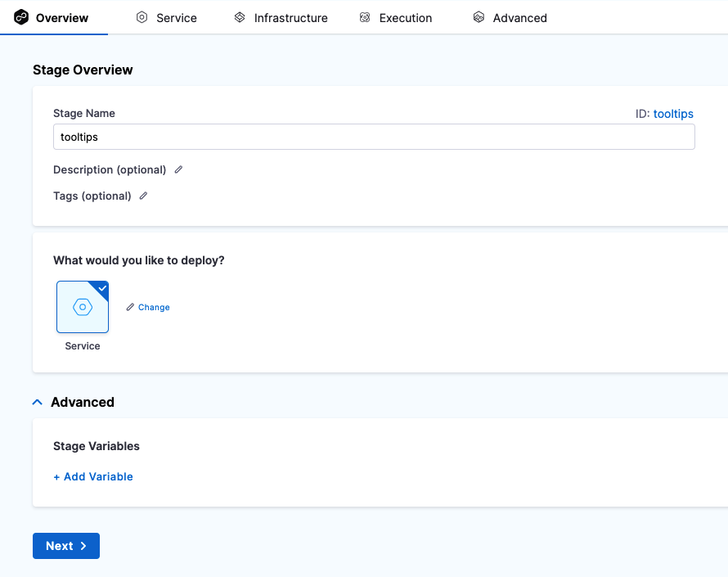
Task: Click the Advanced tab icon
Action: click(479, 17)
